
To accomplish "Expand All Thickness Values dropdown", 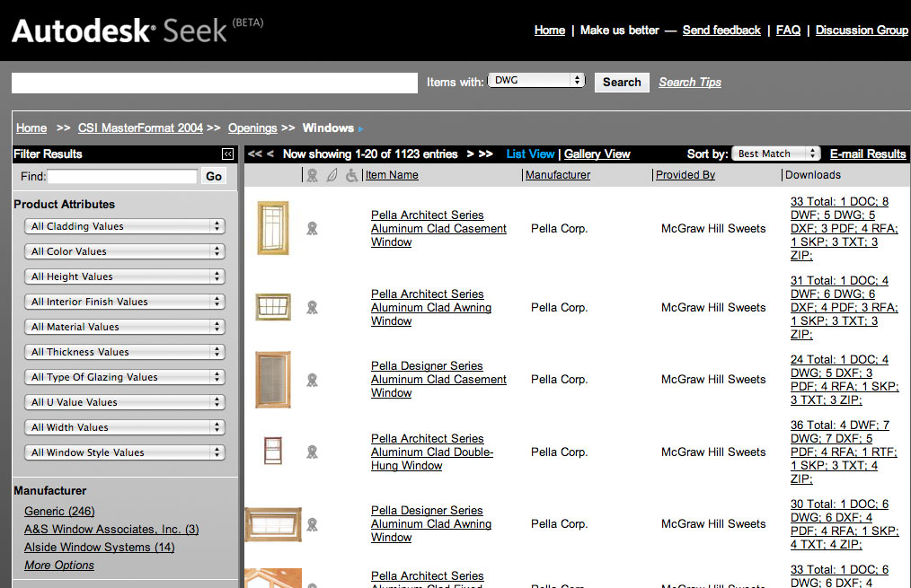I will pyautogui.click(x=124, y=352).
